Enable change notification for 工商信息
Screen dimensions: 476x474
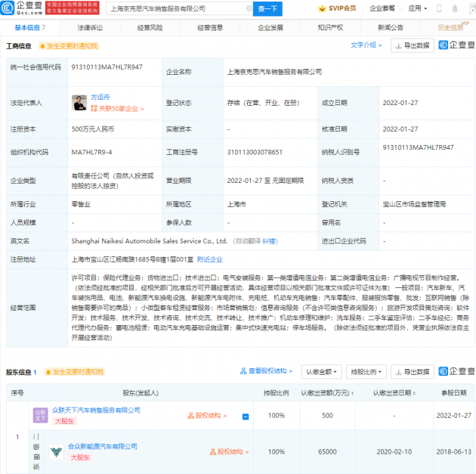click(69, 46)
